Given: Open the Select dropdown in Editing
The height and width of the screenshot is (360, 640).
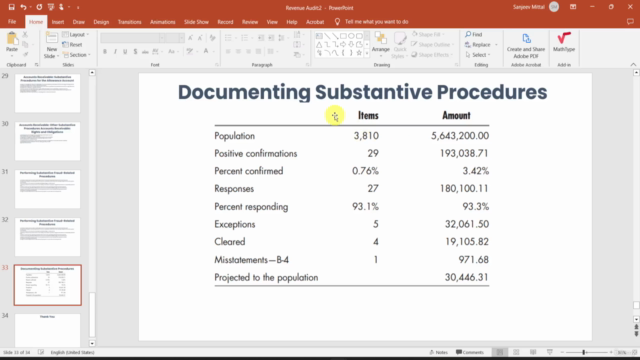Looking at the screenshot, I should [x=478, y=55].
